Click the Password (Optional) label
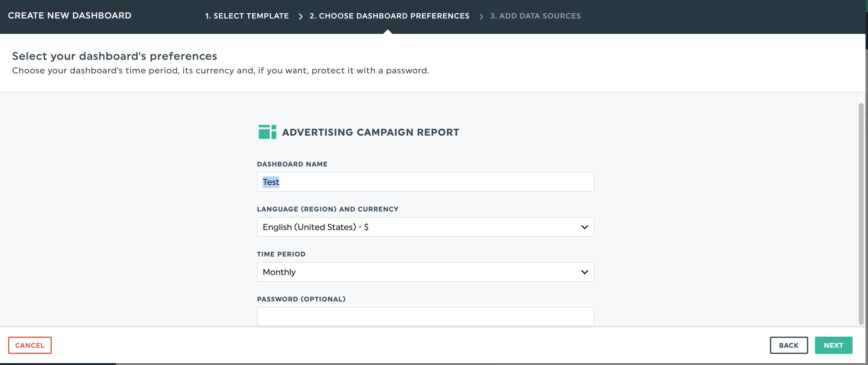This screenshot has width=868, height=365. coord(301,299)
